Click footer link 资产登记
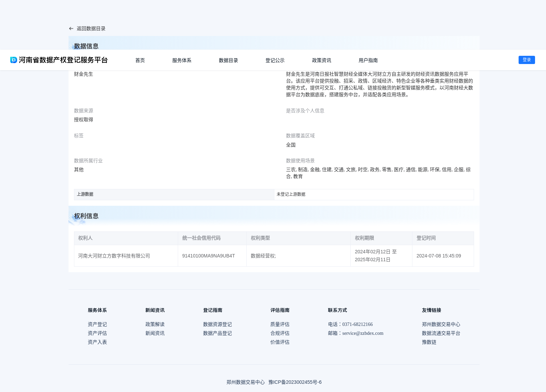 click(97, 324)
